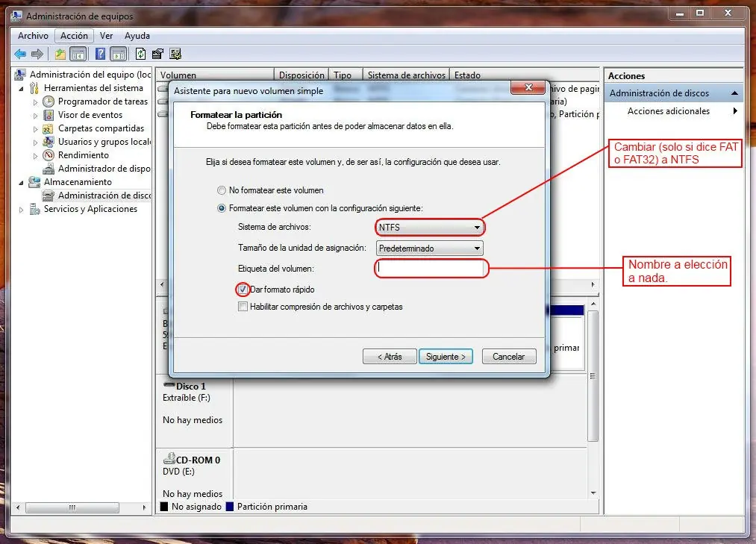Open the Acción menu
This screenshot has height=544, width=756.
coord(74,36)
